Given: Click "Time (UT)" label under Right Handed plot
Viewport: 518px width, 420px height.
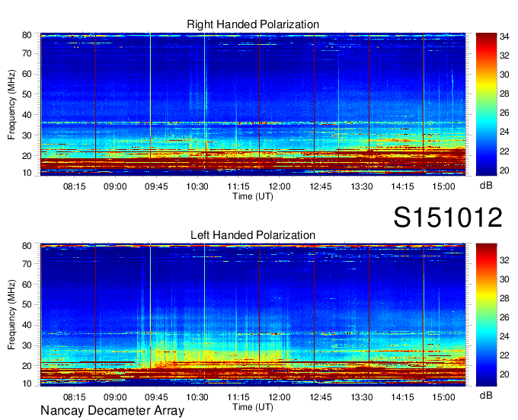Looking at the screenshot, I should pyautogui.click(x=253, y=196).
